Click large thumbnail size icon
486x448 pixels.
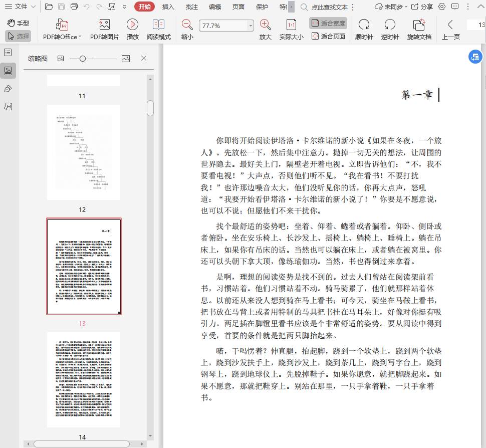point(126,58)
